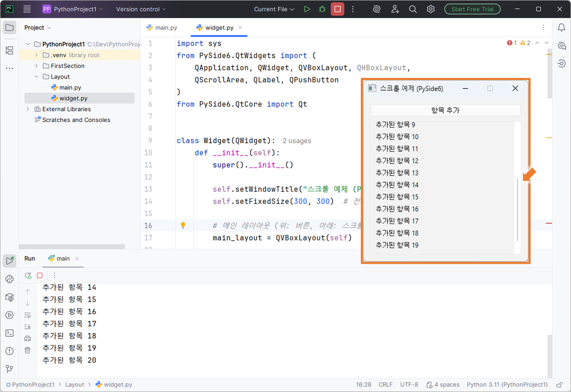Screen dimensions: 571x392
Task: Open Python 3.11 interpreter selector
Action: (x=507, y=385)
